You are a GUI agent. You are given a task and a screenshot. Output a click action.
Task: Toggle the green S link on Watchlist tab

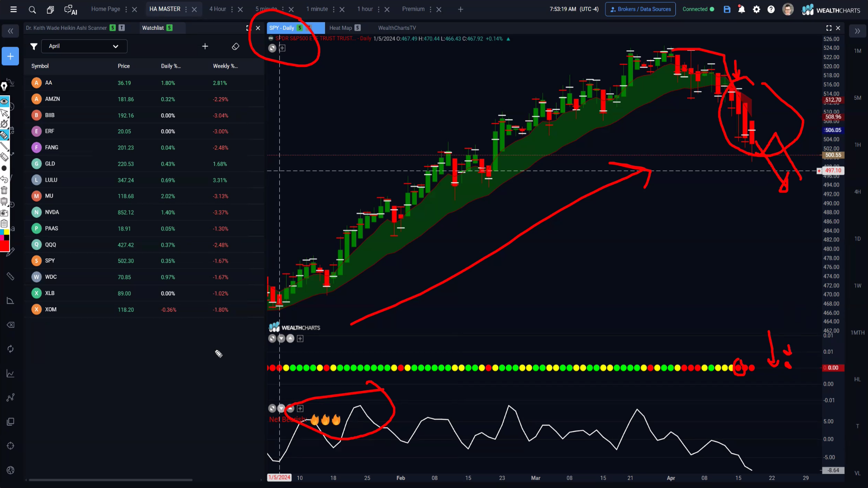click(170, 28)
